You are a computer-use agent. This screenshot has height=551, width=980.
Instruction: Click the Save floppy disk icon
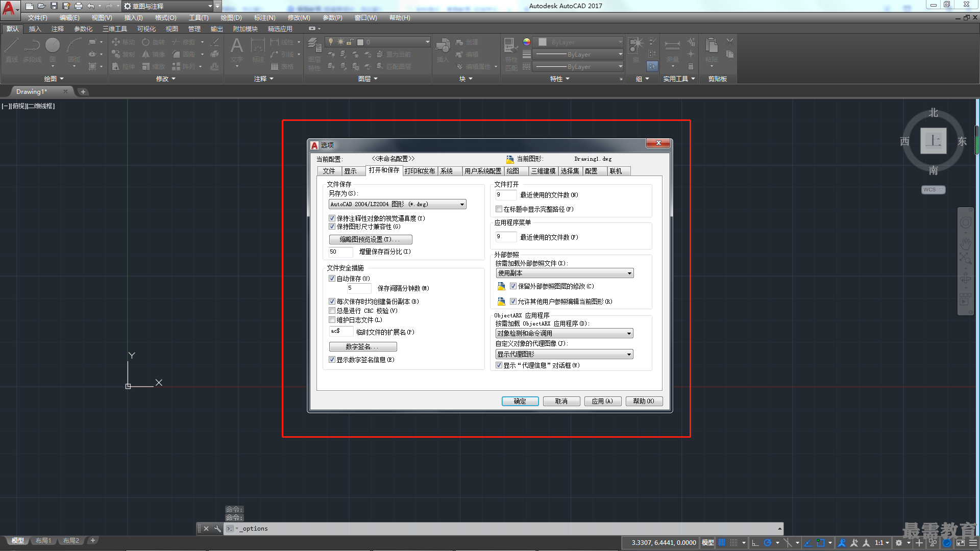pos(54,6)
